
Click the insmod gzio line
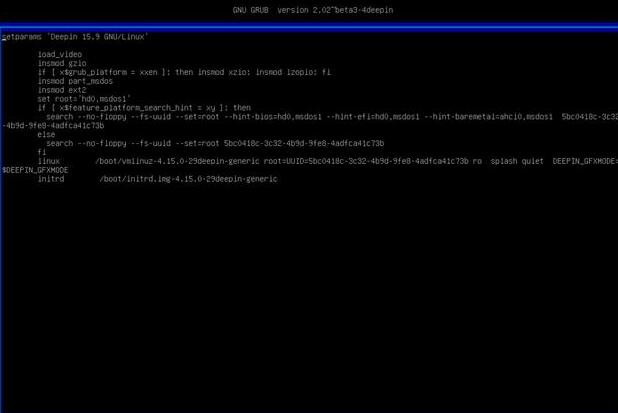coord(62,63)
